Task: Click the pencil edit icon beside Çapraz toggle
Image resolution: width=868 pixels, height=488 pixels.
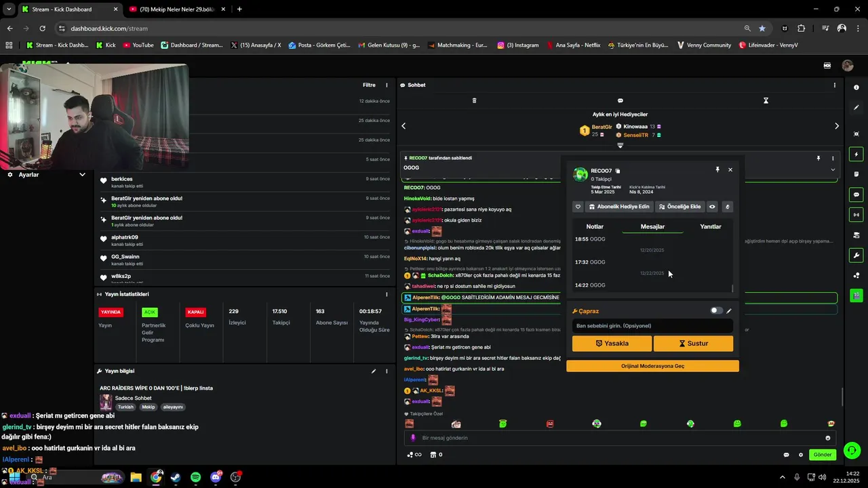Action: (x=729, y=311)
